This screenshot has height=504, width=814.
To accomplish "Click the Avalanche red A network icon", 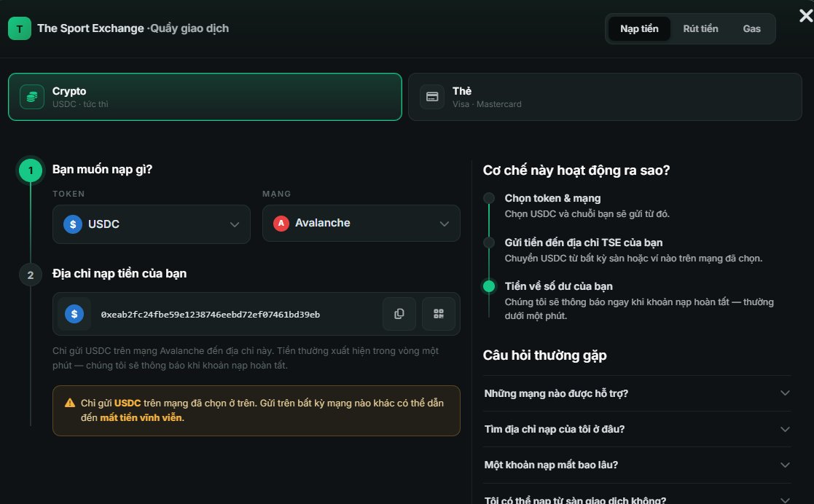I will coord(281,223).
